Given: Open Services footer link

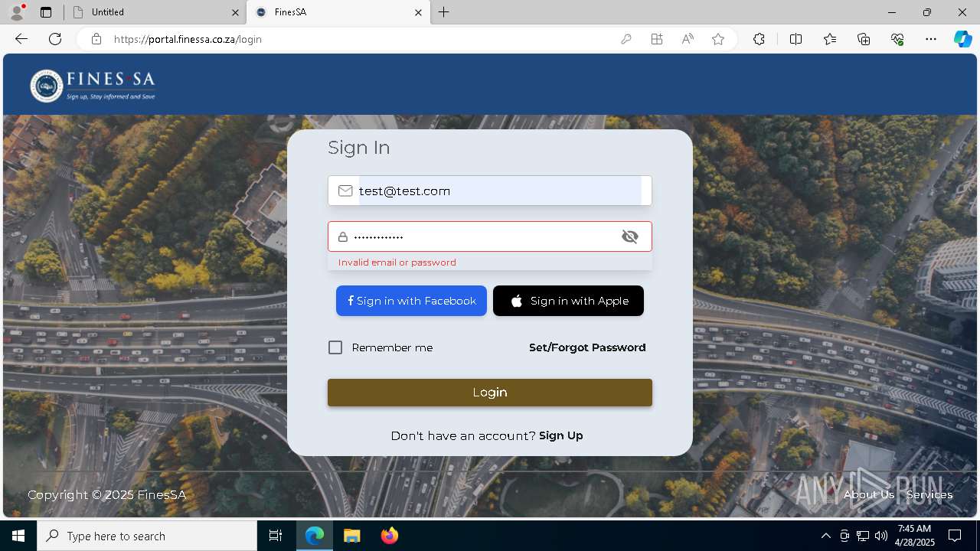Looking at the screenshot, I should coord(929,494).
